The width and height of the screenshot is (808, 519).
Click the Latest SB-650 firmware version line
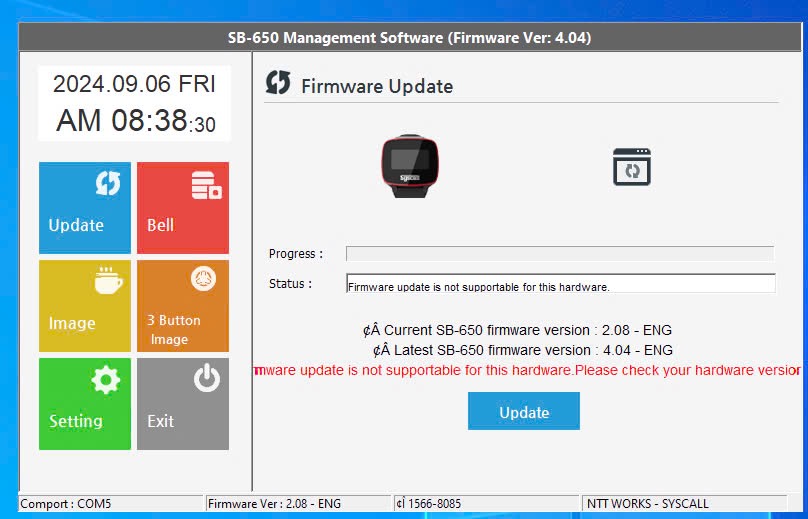(523, 350)
